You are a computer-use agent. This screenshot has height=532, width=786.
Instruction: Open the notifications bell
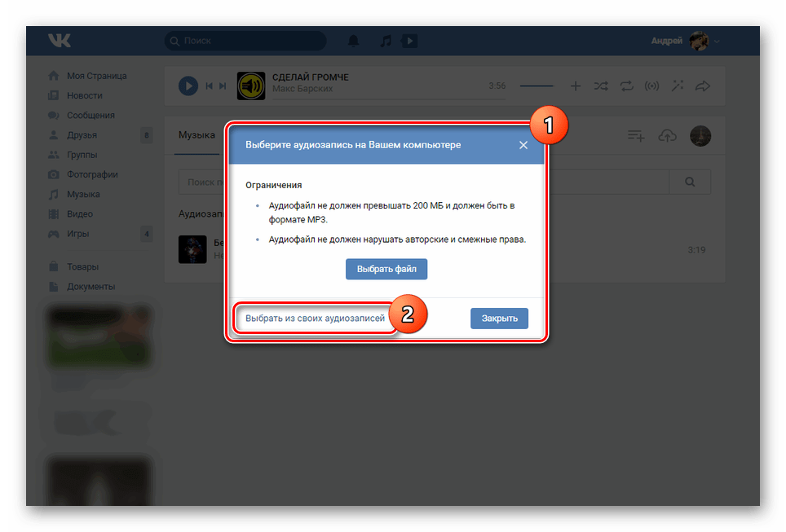point(353,41)
